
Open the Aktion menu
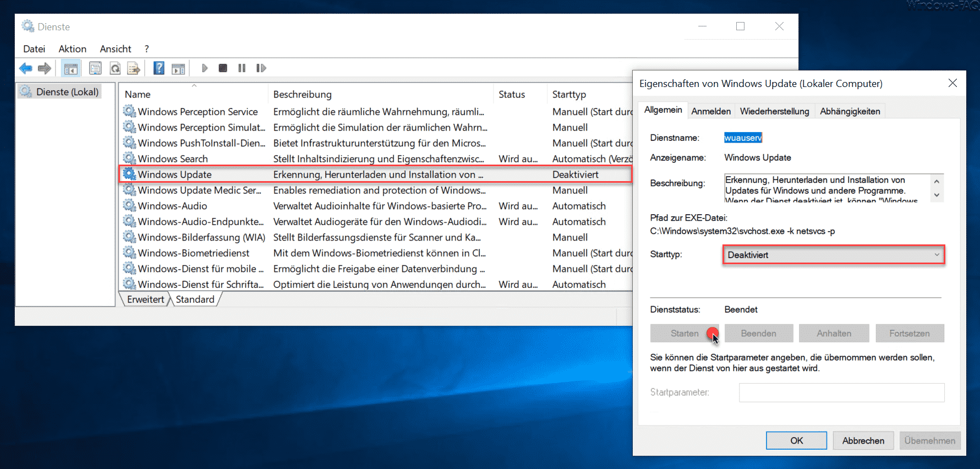[73, 49]
